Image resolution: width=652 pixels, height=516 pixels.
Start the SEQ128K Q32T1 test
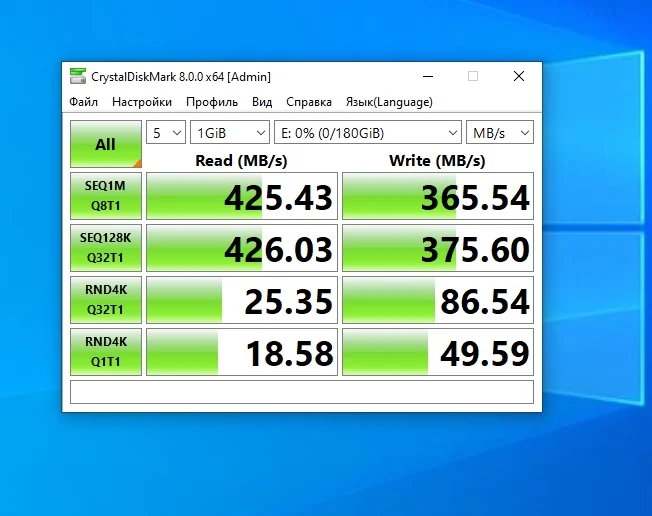106,248
